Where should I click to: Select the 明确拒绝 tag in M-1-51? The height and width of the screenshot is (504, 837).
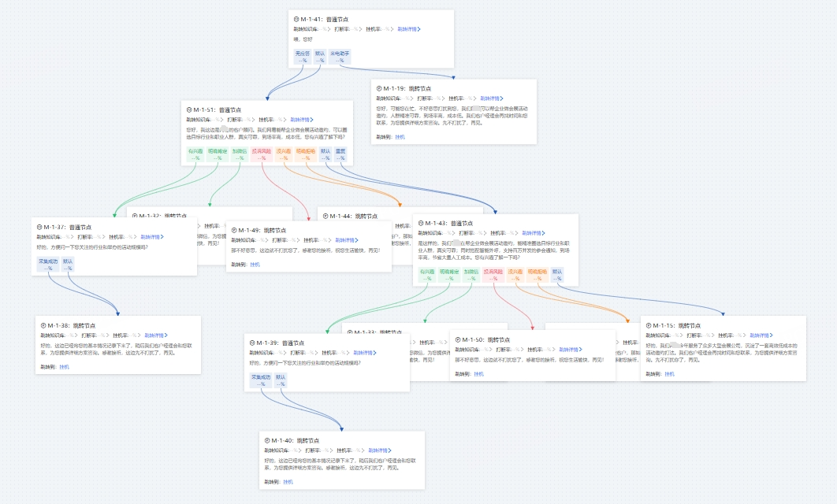click(x=306, y=154)
